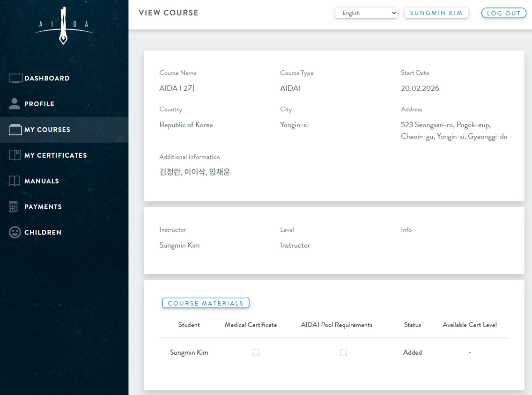Click the Payments calculator icon

click(13, 206)
